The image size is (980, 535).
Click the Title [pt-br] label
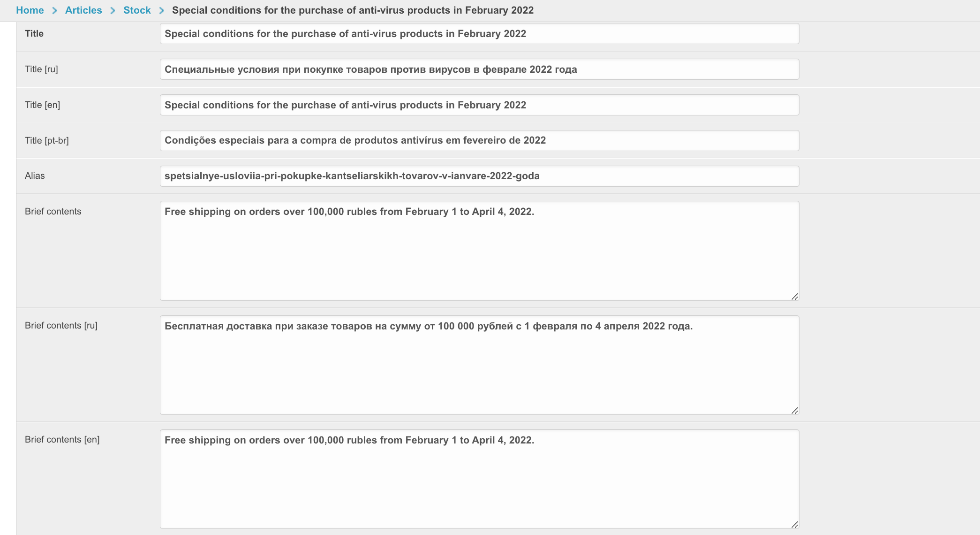click(x=47, y=140)
